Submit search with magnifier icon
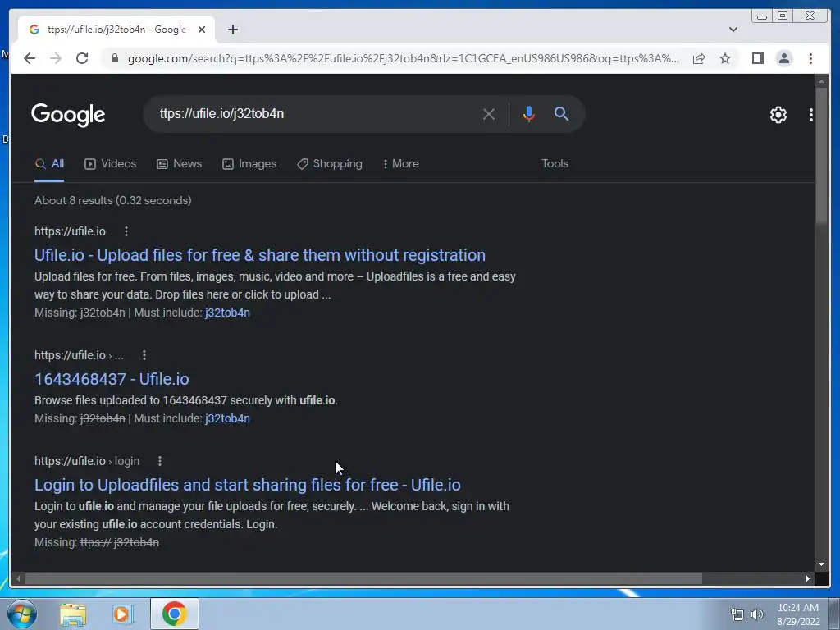 [x=561, y=113]
